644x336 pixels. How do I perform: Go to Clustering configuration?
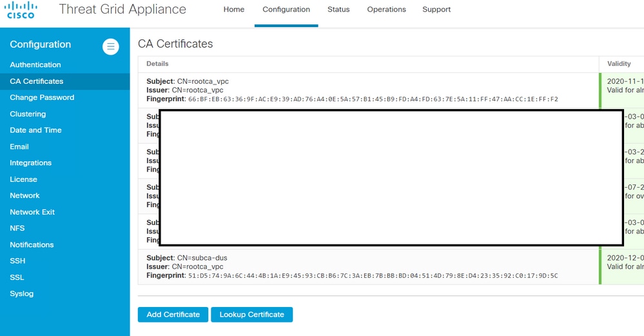[28, 114]
